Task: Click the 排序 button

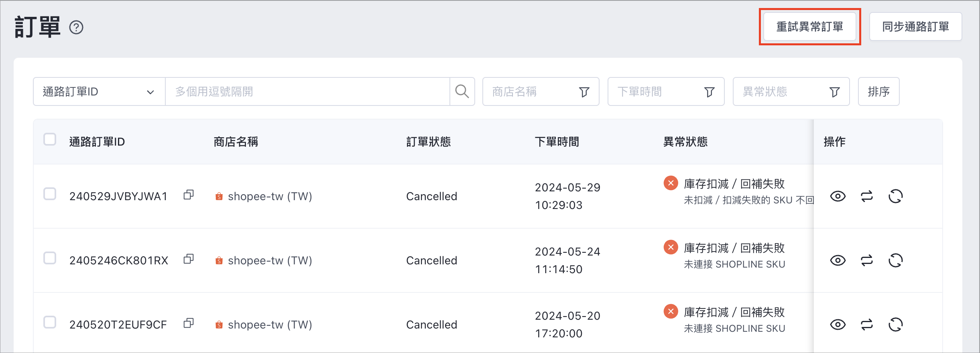Action: click(878, 91)
